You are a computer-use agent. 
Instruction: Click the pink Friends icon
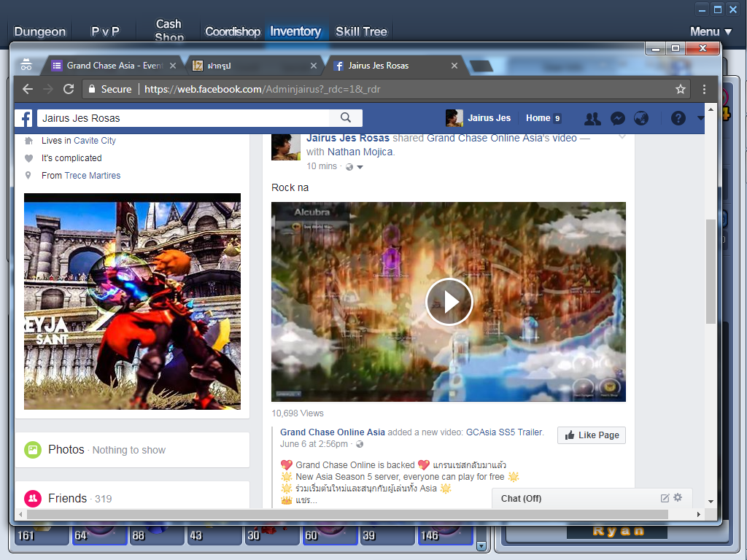click(33, 499)
